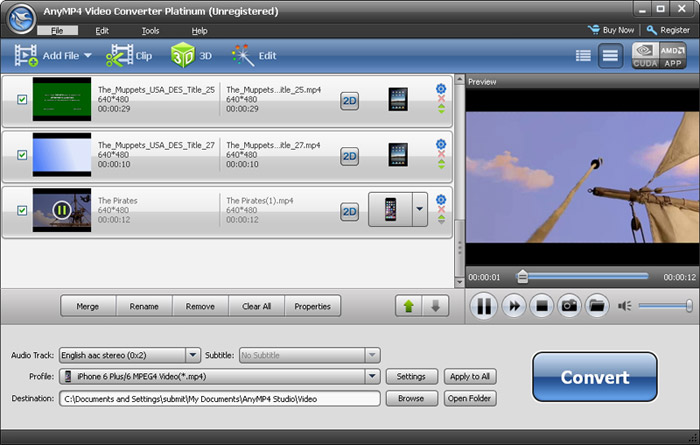The height and width of the screenshot is (445, 700).
Task: Toggle AMD APP acceleration
Action: pos(673,55)
